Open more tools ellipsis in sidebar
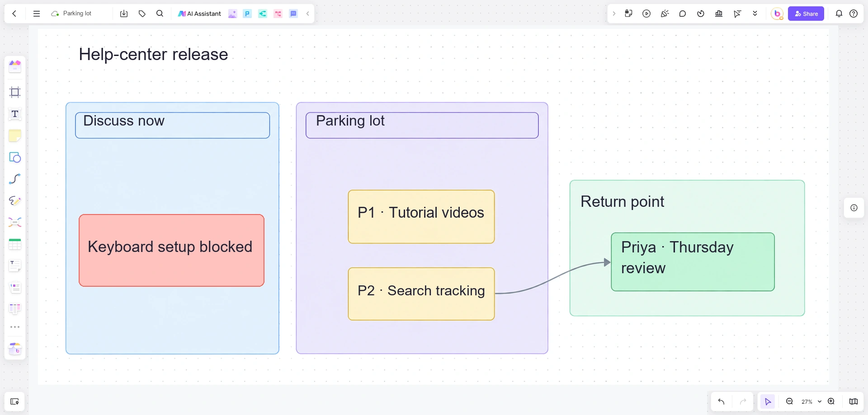This screenshot has width=868, height=415. pos(15,327)
